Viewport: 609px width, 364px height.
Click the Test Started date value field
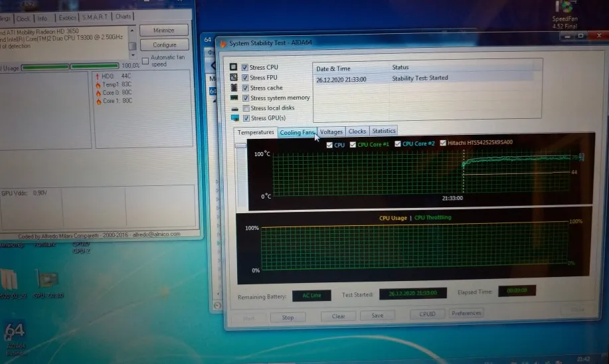tap(413, 294)
